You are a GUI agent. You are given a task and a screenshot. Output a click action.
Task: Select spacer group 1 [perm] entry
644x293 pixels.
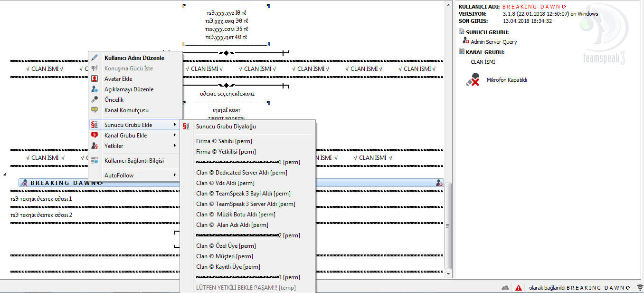click(x=247, y=162)
